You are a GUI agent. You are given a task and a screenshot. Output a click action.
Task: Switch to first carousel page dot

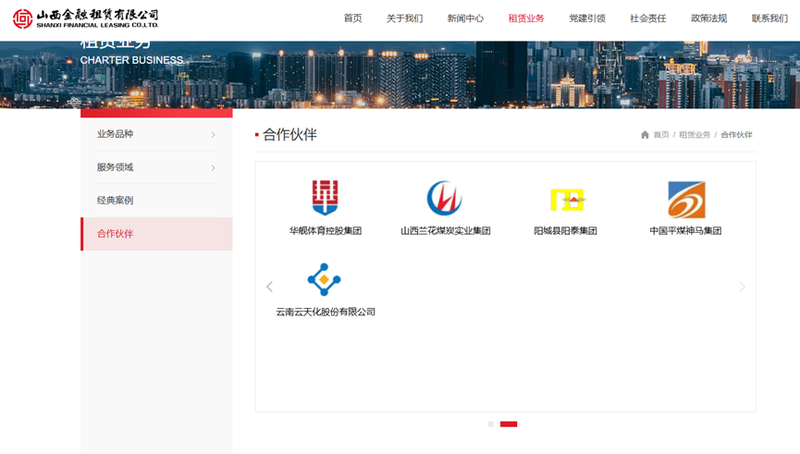(491, 424)
